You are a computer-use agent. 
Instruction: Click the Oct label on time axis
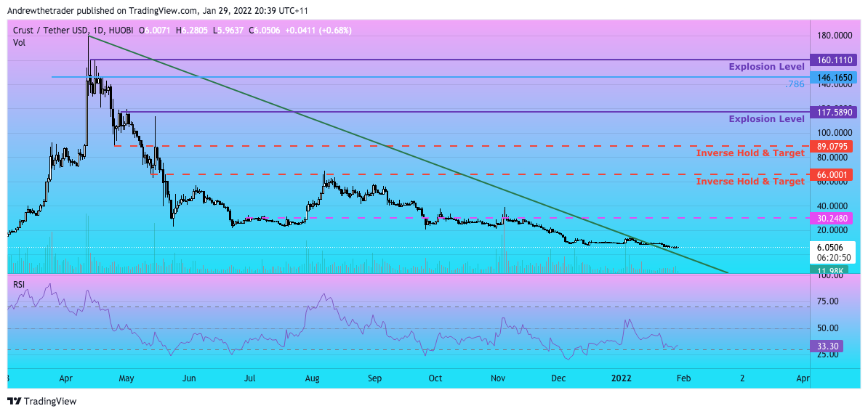pos(435,378)
